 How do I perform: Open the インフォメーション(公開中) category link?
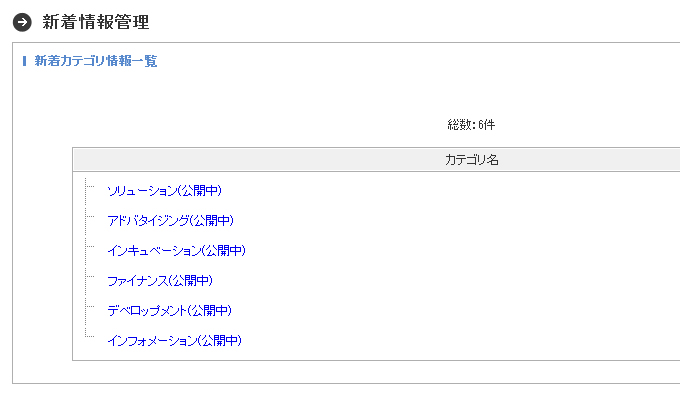174,341
